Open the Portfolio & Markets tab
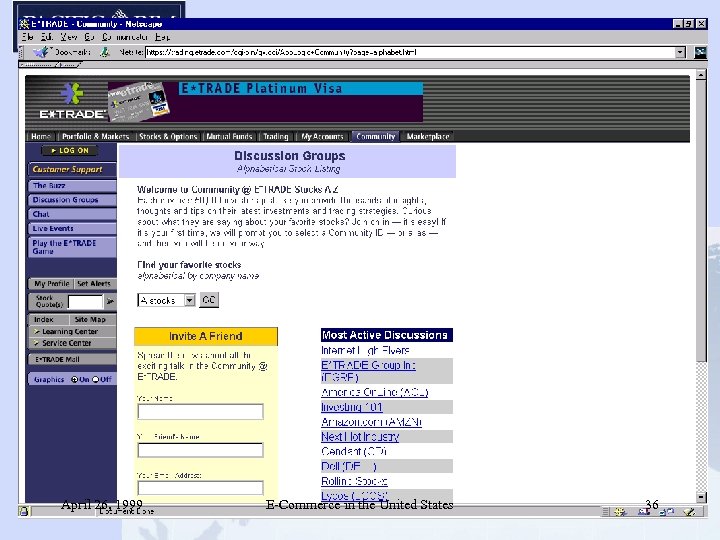This screenshot has width=720, height=540. click(96, 136)
